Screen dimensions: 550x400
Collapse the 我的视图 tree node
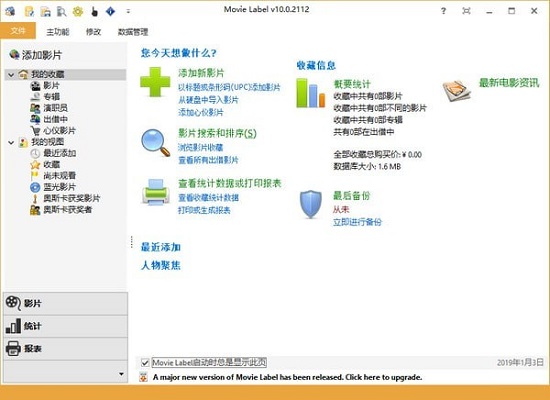point(11,142)
